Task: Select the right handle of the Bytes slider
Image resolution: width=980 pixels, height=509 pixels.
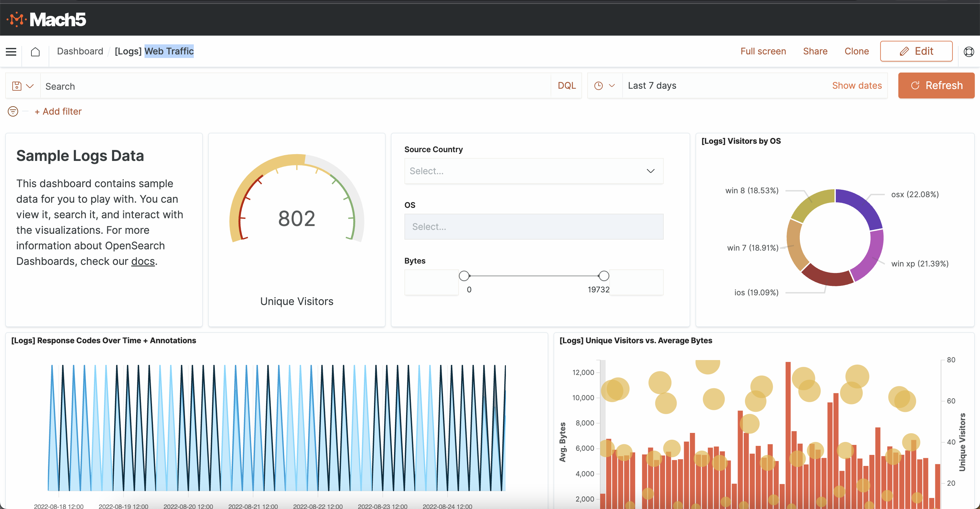Action: pyautogui.click(x=603, y=276)
